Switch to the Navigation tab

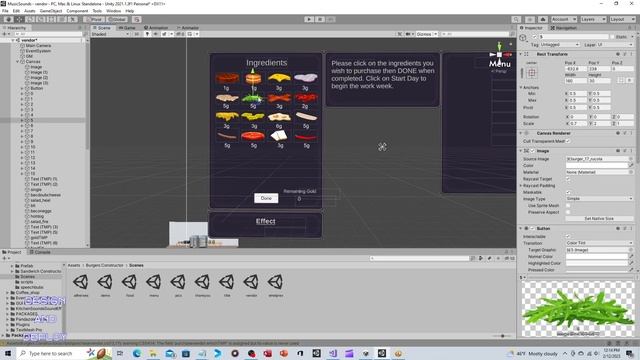click(x=564, y=28)
